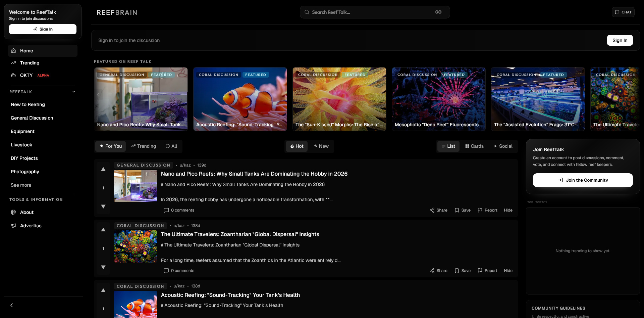Screen dimensions: 644x318
Task: Open the Advertise page
Action: pos(43,226)
